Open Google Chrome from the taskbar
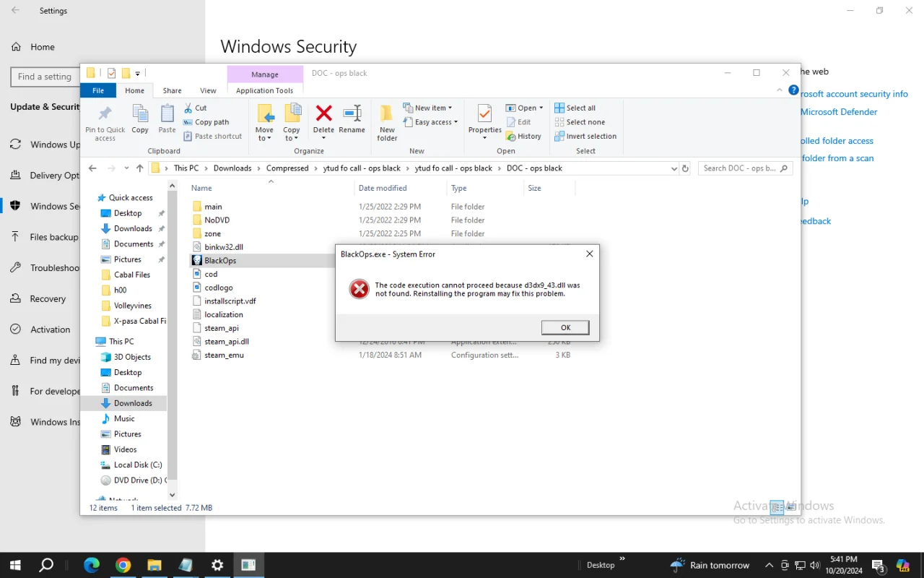 tap(123, 565)
